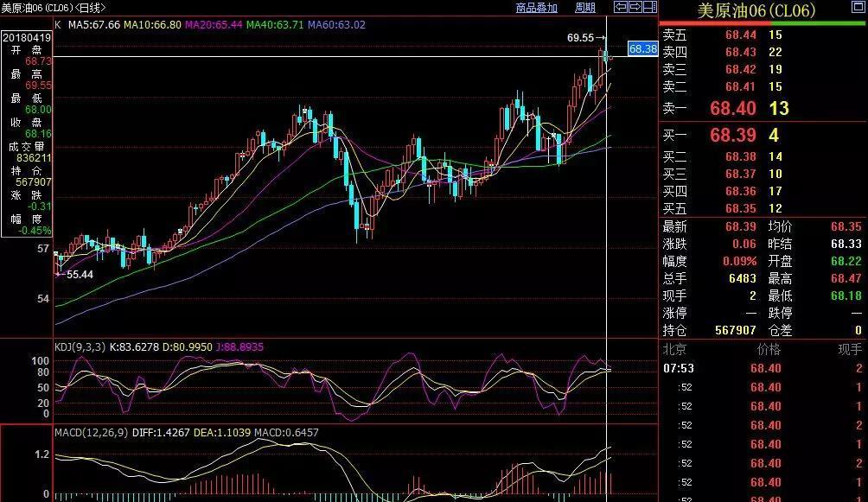Screen dimensions: 868x502
Task: Click the 卖一 price 68.40
Action: tap(733, 108)
